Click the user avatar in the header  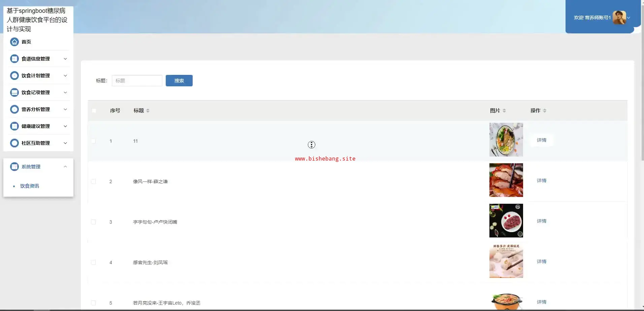pos(619,18)
